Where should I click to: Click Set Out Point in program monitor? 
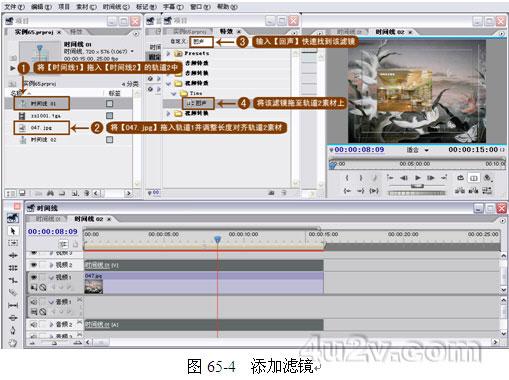pos(361,178)
